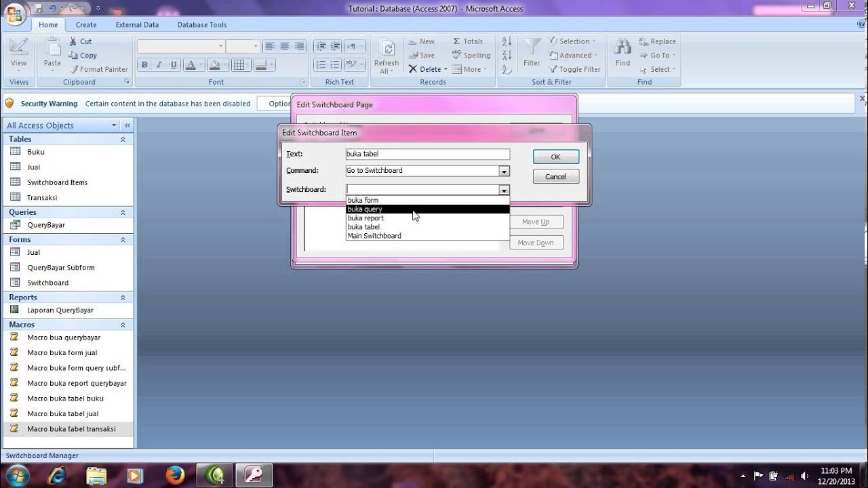
Task: Click the Cut scissors icon
Action: click(x=73, y=41)
